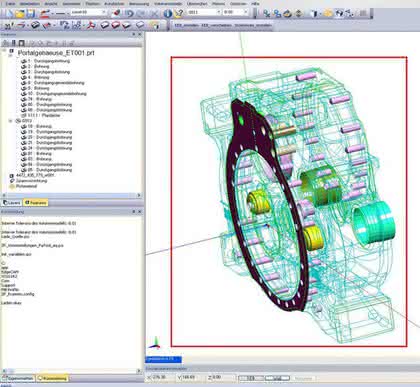420x387 pixels.
Task: Click the Open folder icon in the toolbar
Action: click(x=20, y=14)
